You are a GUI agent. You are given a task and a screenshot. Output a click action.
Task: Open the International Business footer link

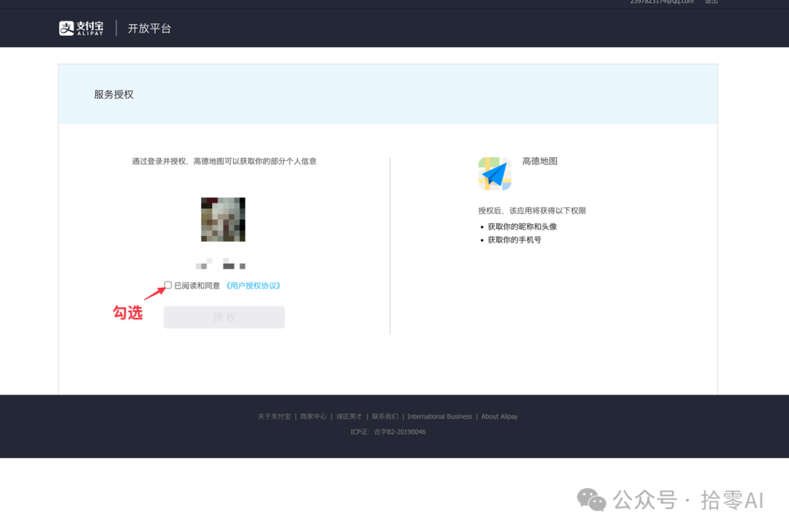coord(440,417)
